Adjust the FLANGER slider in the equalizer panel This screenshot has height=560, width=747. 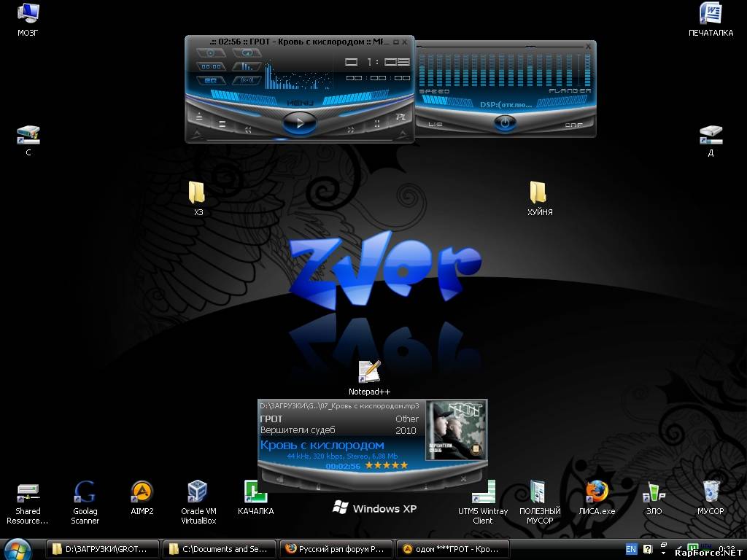(562, 101)
